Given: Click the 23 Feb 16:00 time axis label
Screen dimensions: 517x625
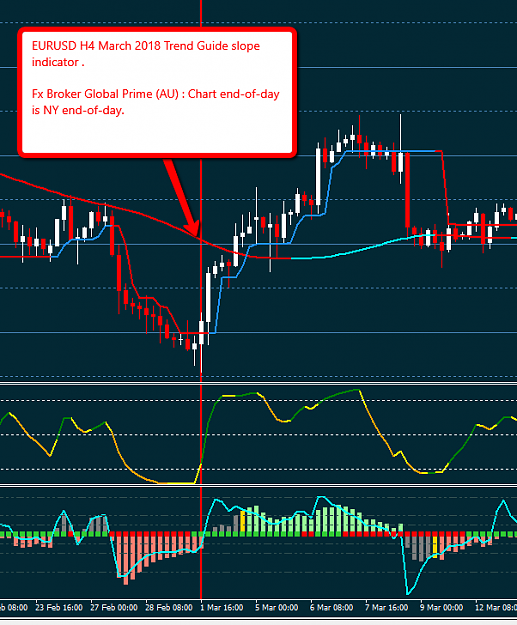Looking at the screenshot, I should [59, 608].
